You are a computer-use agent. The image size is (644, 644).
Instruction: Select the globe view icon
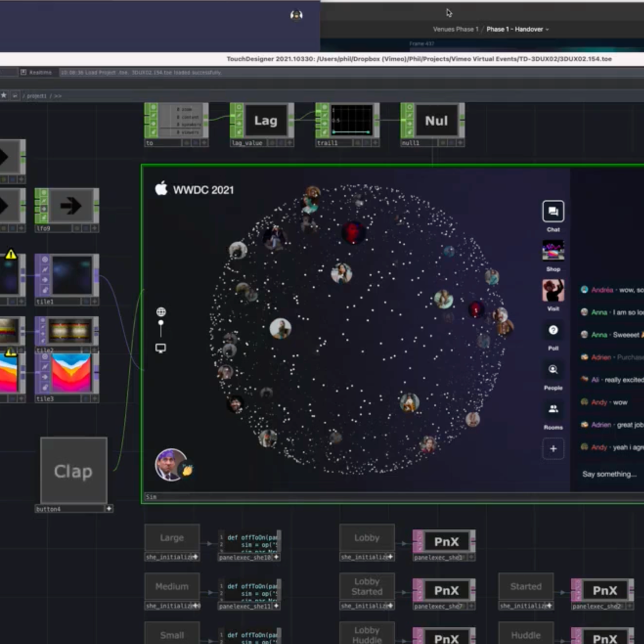pos(161,312)
